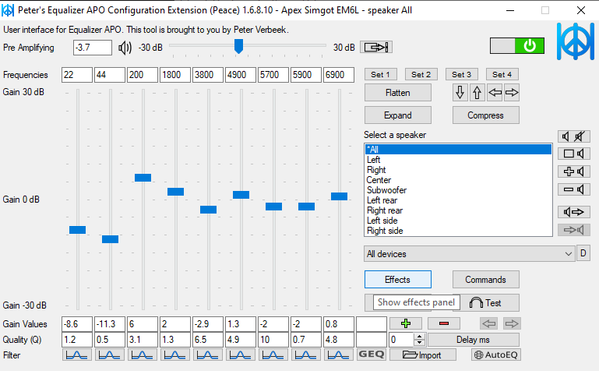Click the greyed arrow-to-speaker button
599x371 pixels.
[574, 230]
